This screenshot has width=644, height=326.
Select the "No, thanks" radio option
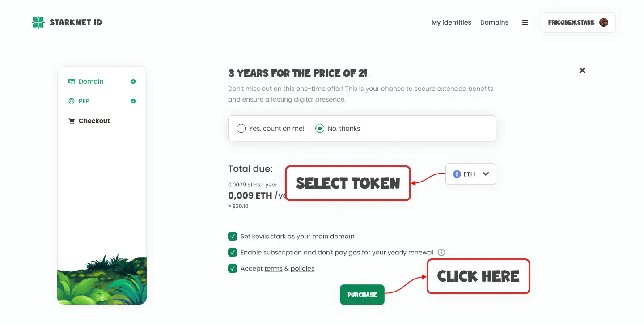(x=320, y=128)
